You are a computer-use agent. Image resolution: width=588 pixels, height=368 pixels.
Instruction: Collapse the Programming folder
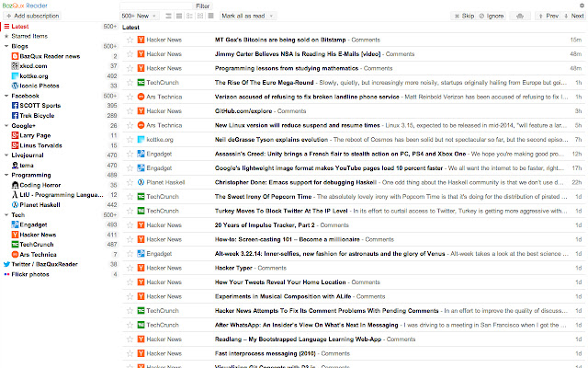(x=6, y=175)
